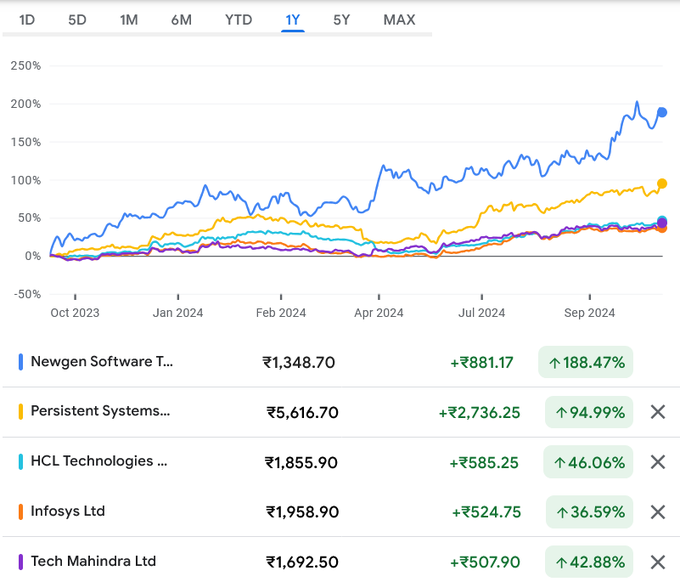Screen dimensions: 680x582
Task: Click the Sep 2024 axis label
Action: tap(589, 313)
